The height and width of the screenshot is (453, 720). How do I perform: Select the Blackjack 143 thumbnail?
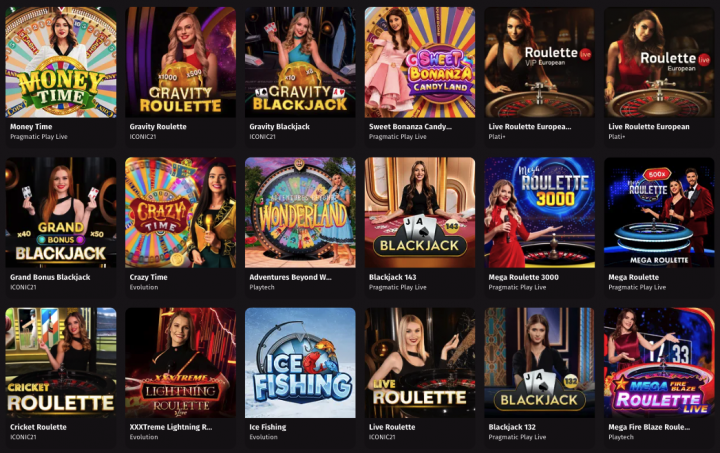(x=420, y=213)
